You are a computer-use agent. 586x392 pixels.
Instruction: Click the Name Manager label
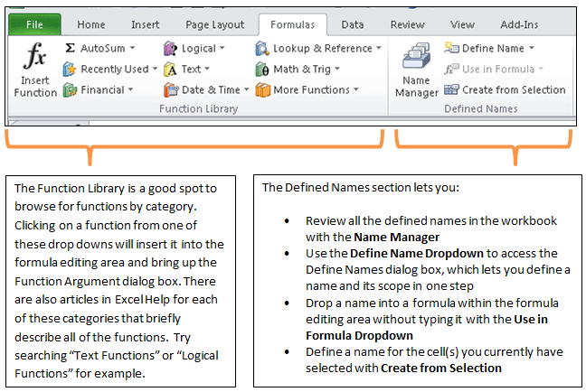click(x=417, y=86)
